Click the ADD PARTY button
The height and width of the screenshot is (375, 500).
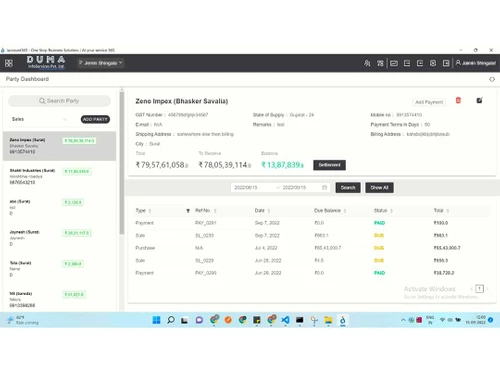pos(95,119)
